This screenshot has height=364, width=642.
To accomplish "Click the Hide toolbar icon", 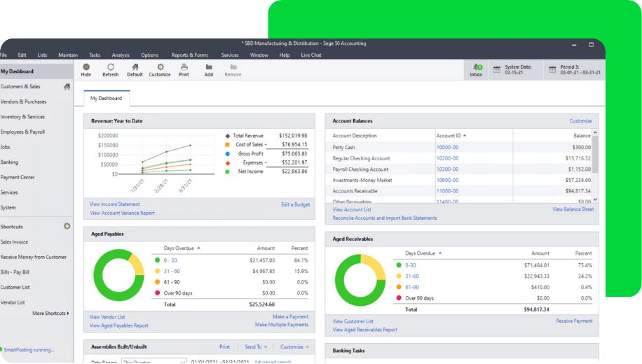I will tap(86, 67).
